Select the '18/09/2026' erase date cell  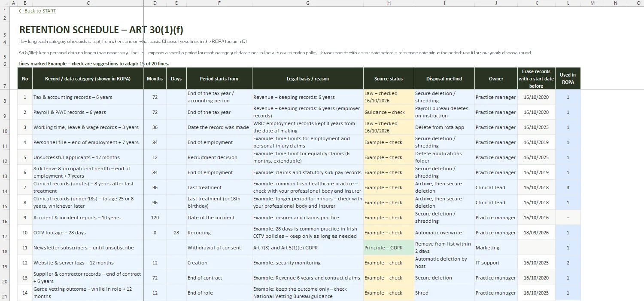tap(536, 233)
